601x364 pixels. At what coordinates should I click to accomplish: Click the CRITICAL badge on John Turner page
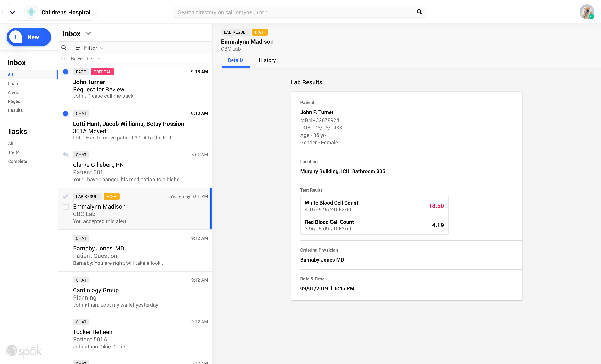tap(102, 72)
